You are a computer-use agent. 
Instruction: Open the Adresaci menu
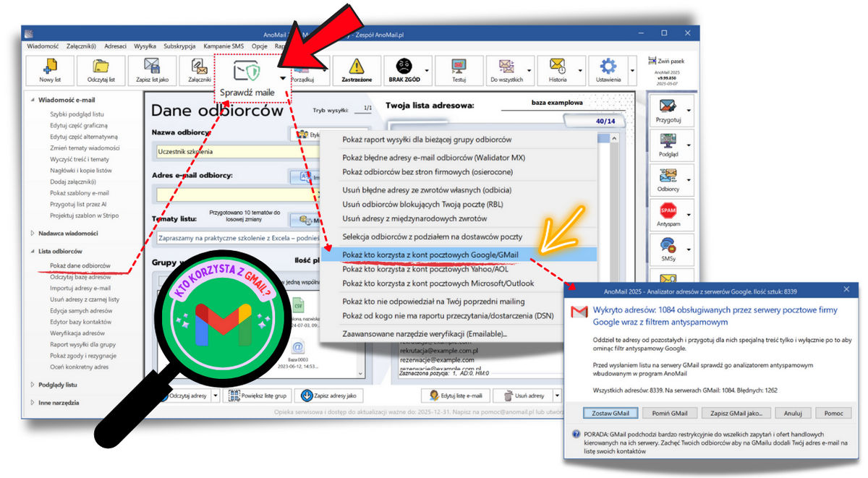(115, 45)
